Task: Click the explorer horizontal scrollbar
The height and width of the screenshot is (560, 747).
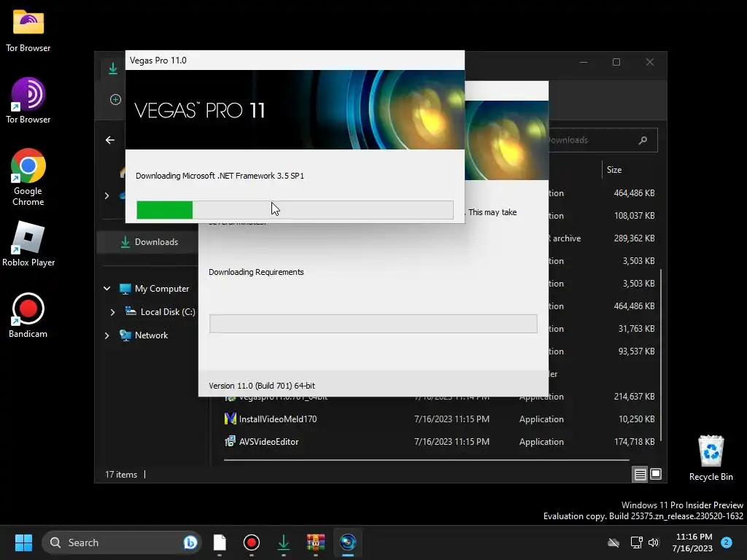Action: pyautogui.click(x=426, y=460)
